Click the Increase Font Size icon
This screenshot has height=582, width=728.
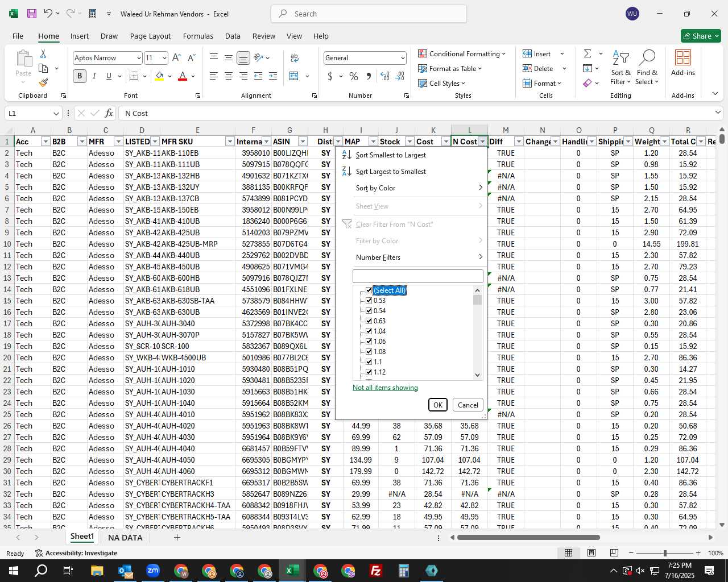[176, 57]
